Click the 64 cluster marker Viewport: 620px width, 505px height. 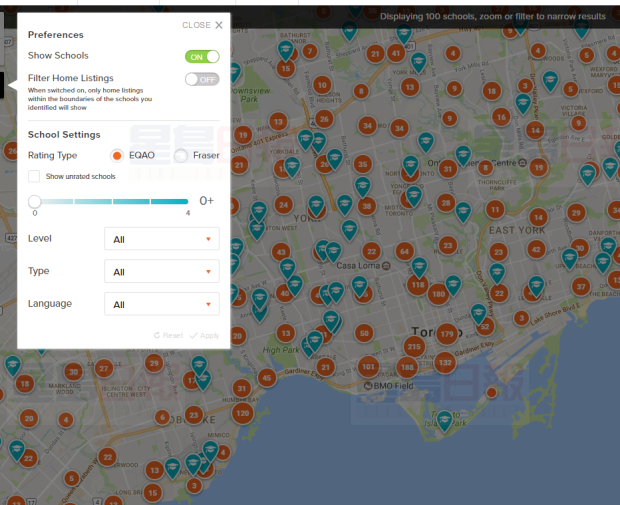404,251
